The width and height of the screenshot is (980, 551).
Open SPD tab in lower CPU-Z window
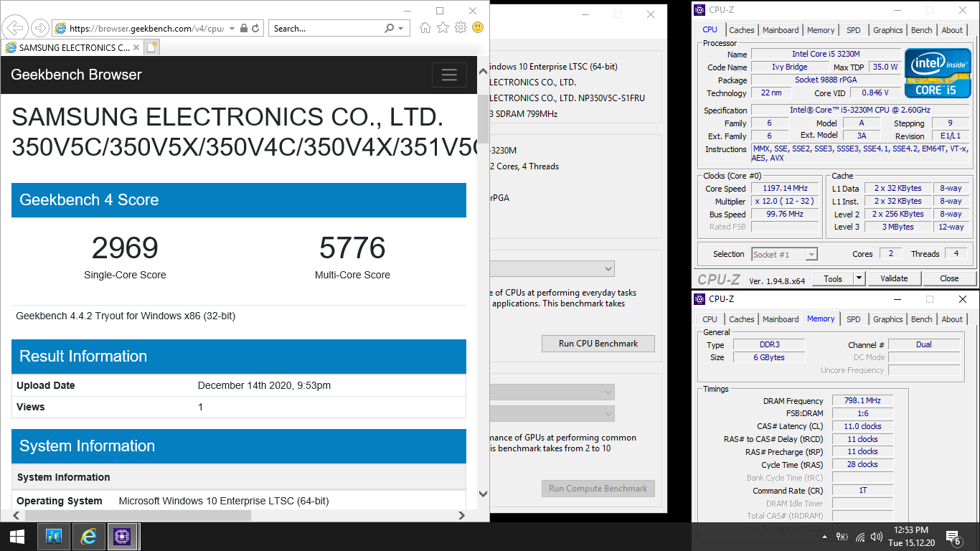(854, 319)
